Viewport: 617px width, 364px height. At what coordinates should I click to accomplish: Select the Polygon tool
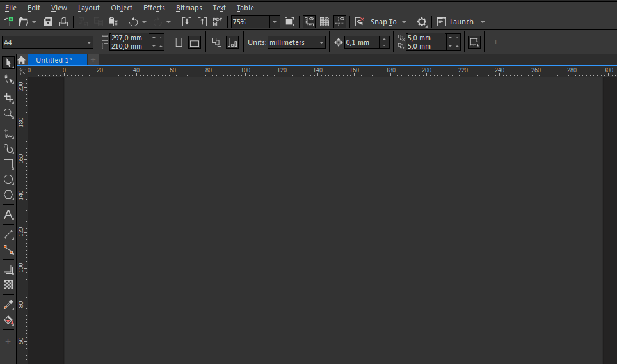click(x=8, y=195)
